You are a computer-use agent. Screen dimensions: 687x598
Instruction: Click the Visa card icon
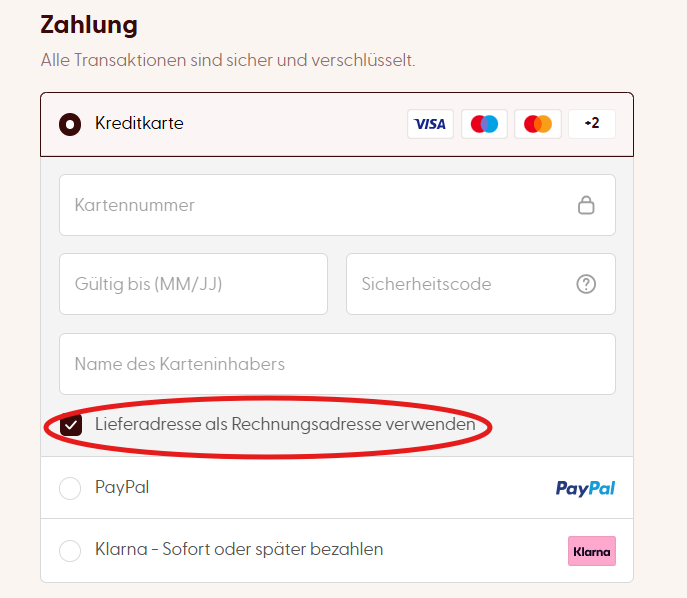coord(430,124)
